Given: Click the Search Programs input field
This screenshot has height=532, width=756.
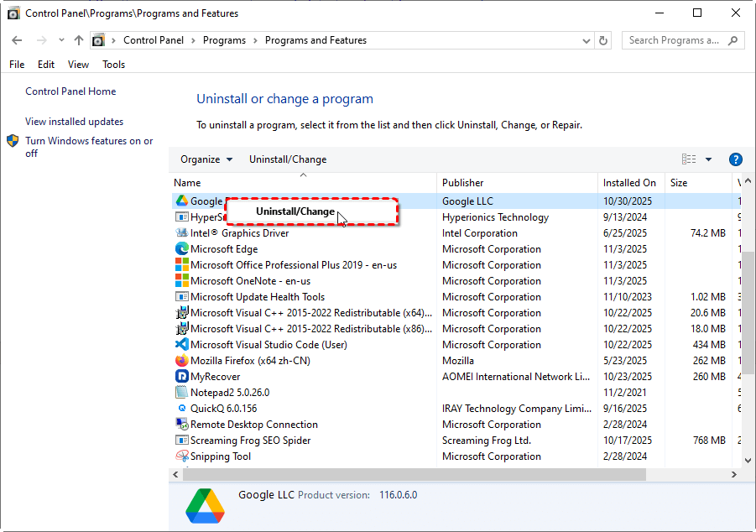Looking at the screenshot, I should (675, 40).
